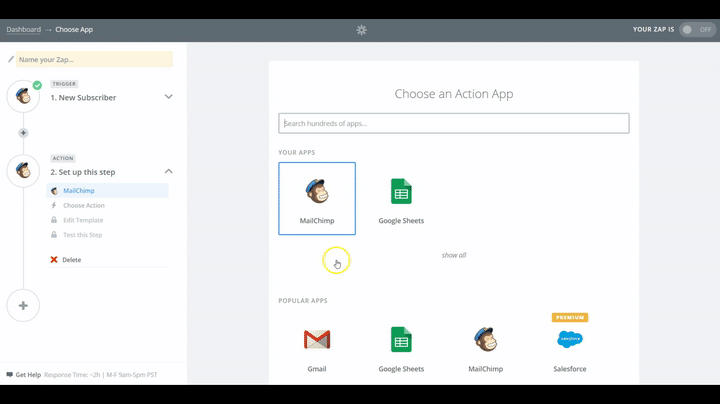Click the Name your Zap field
This screenshot has width=720, height=404.
tap(94, 60)
